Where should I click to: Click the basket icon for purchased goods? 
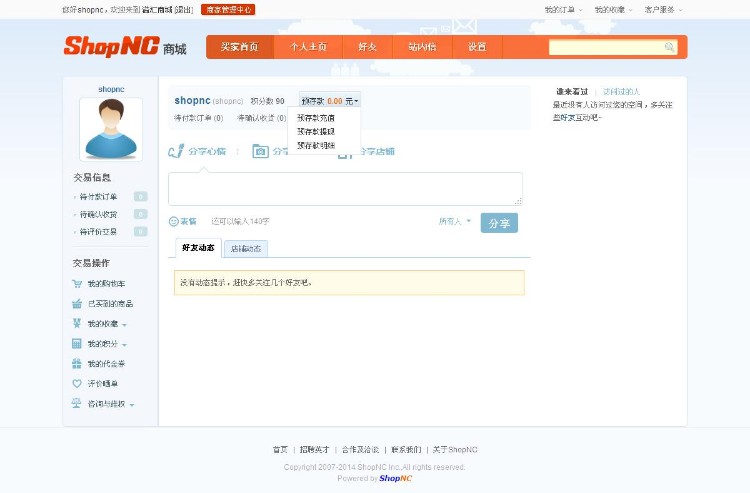pyautogui.click(x=77, y=304)
